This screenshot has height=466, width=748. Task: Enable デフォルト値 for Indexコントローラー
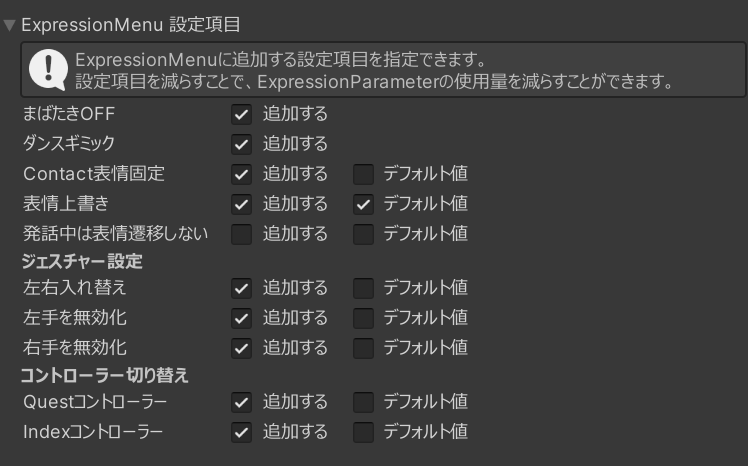pos(364,432)
